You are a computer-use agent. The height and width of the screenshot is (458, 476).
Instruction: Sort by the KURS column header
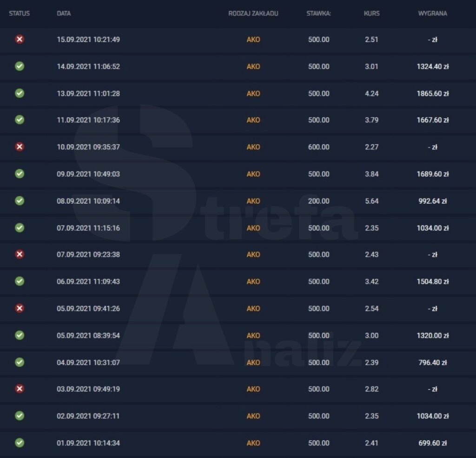click(371, 13)
